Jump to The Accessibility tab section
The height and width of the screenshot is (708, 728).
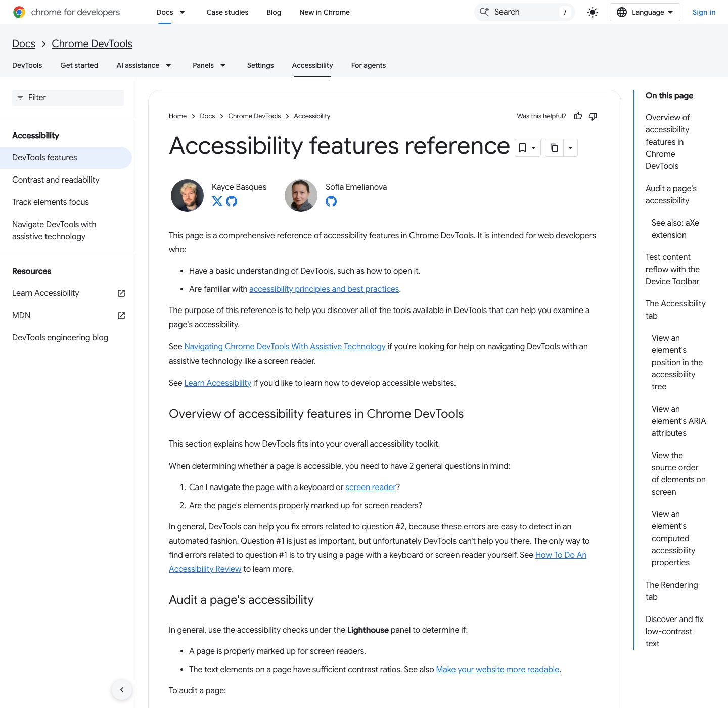tap(675, 310)
